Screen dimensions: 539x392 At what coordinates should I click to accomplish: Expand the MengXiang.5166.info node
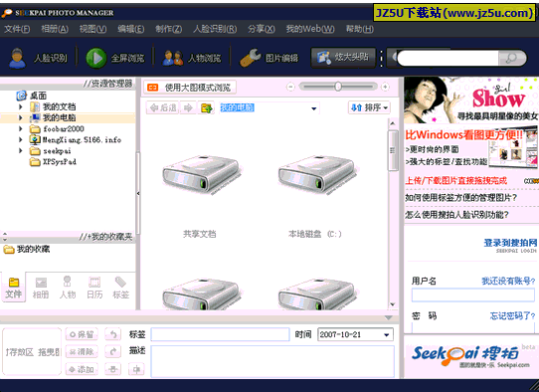pyautogui.click(x=21, y=139)
